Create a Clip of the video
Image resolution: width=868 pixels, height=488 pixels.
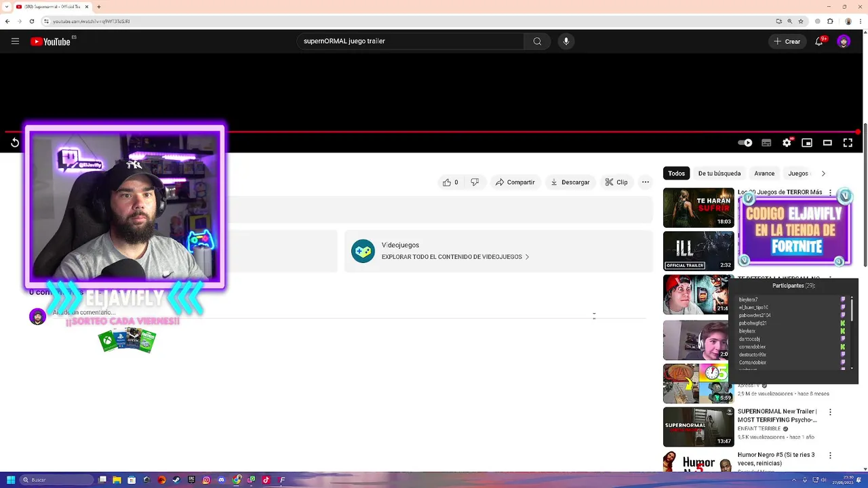pos(616,182)
